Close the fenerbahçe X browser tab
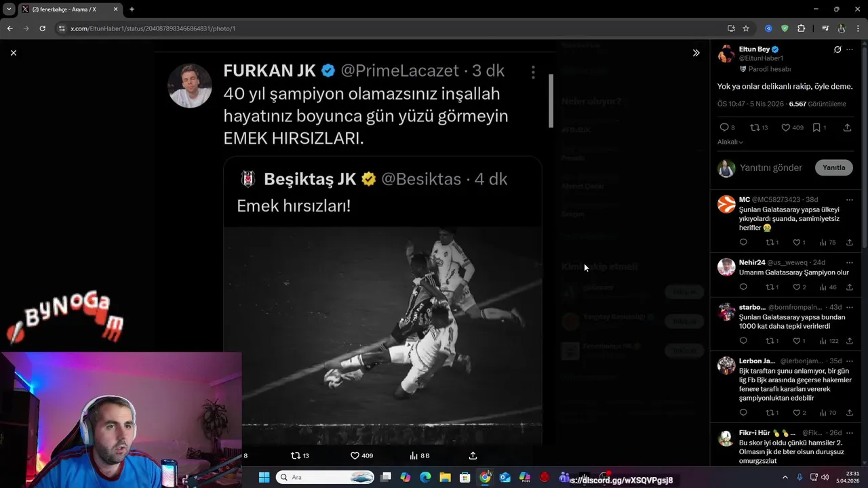This screenshot has height=488, width=868. click(x=115, y=9)
